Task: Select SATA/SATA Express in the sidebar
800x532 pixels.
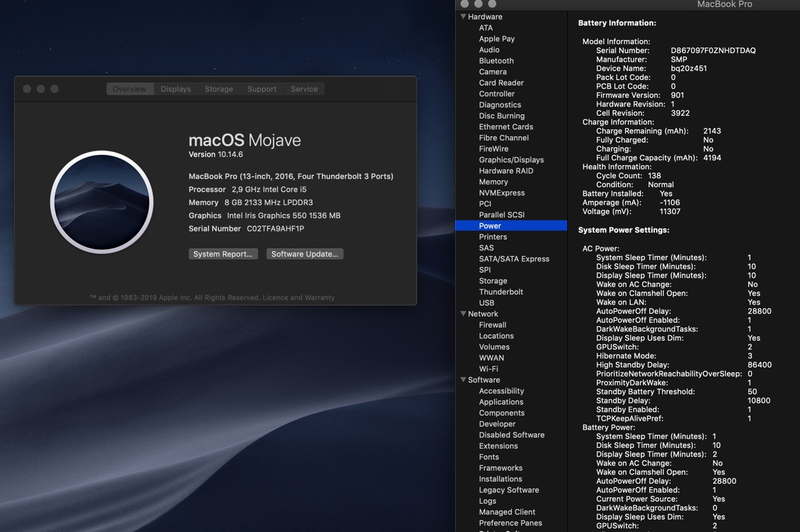Action: 514,259
